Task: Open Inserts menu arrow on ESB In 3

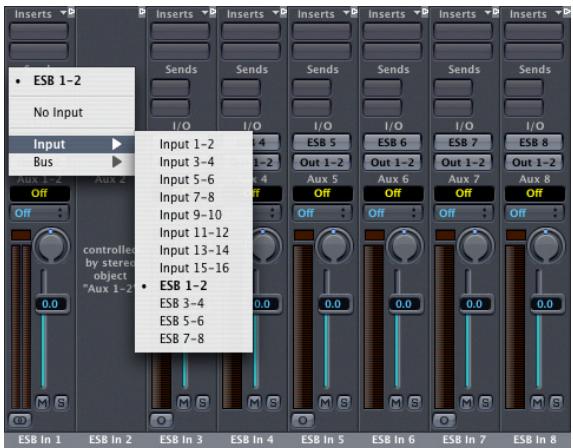Action: coord(205,13)
